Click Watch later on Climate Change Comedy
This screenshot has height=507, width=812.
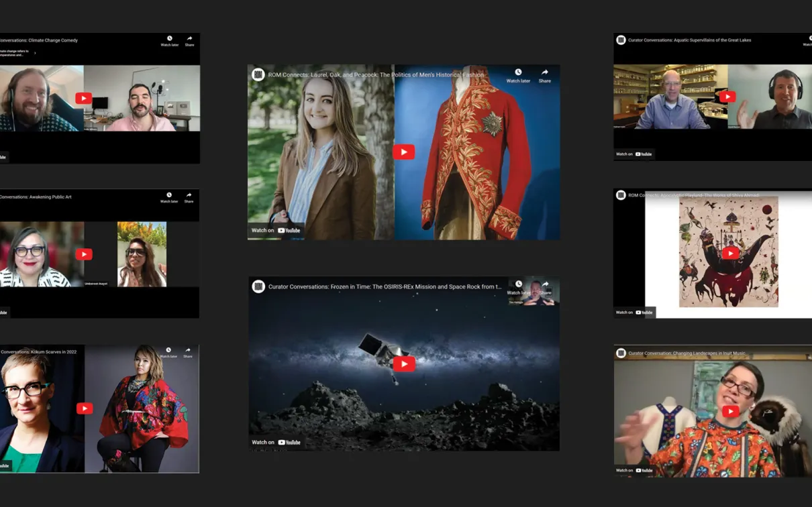(x=169, y=41)
